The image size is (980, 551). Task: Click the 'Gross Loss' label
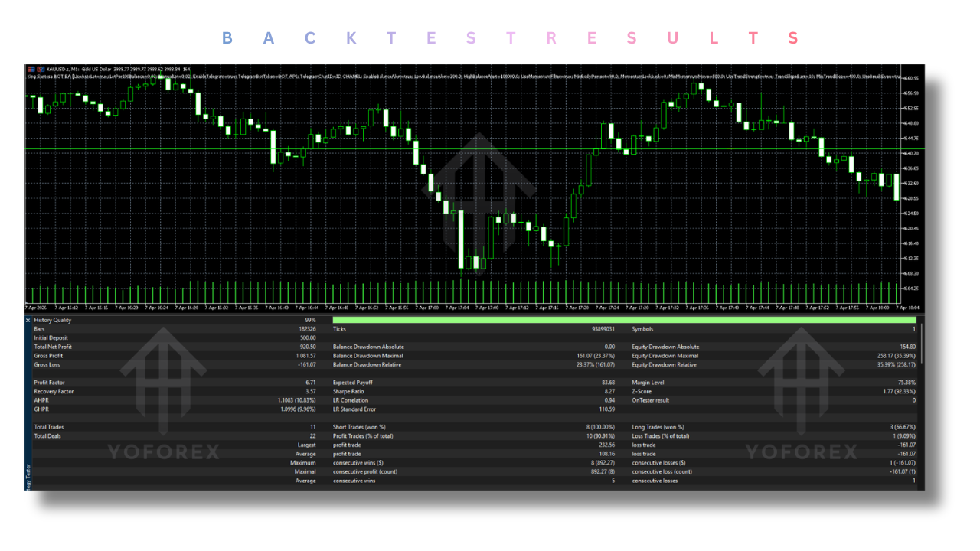[x=47, y=365]
